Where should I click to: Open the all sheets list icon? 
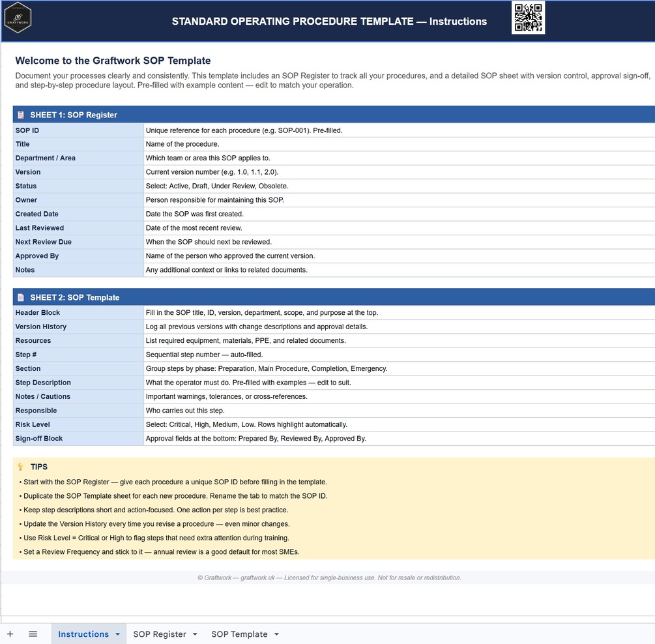(33, 634)
